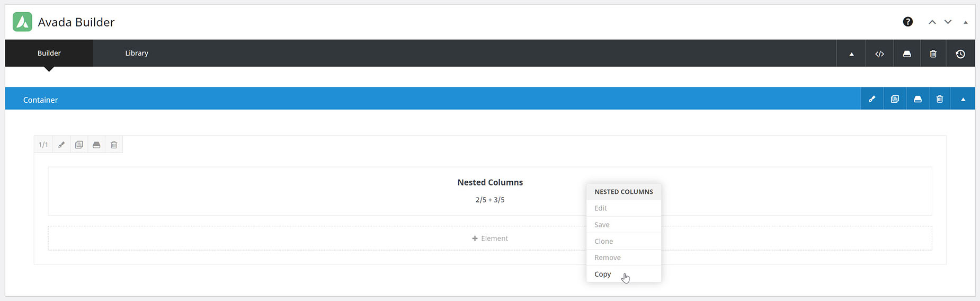Choose Save in the Nested Columns context menu
Image resolution: width=980 pixels, height=301 pixels.
point(623,225)
